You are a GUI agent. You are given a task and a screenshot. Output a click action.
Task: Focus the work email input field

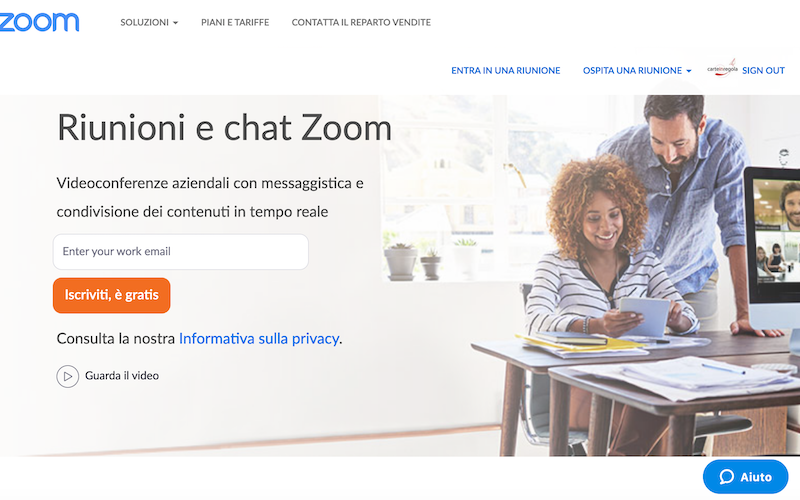[x=181, y=252]
